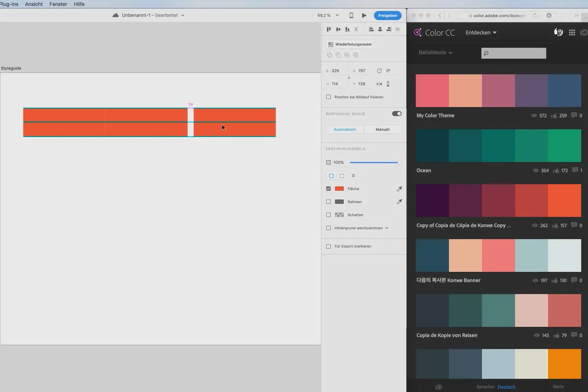This screenshot has width=588, height=392.
Task: Open the My Color Theme palette
Action: pos(498,91)
